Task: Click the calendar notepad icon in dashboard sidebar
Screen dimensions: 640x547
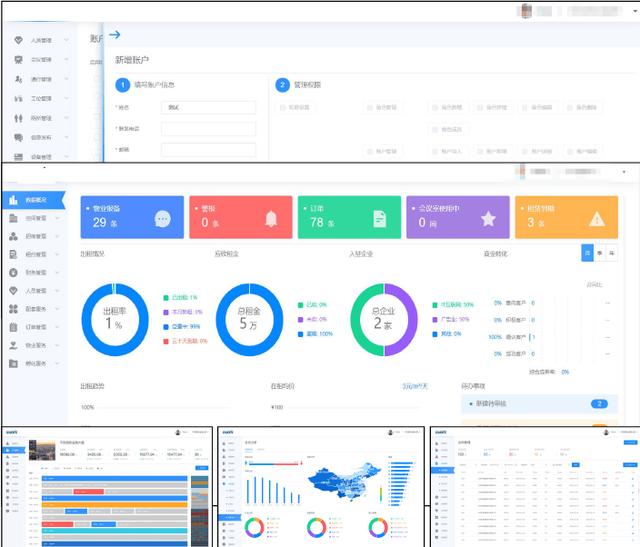Action: click(x=13, y=327)
